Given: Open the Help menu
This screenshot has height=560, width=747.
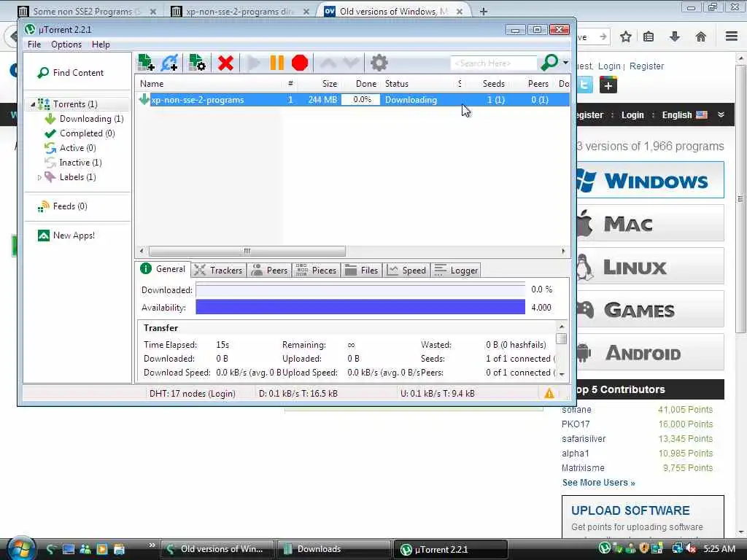Looking at the screenshot, I should coord(101,44).
